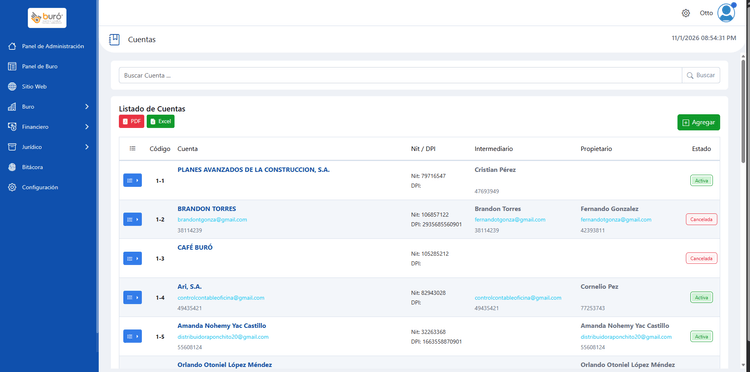The width and height of the screenshot is (750, 372).
Task: Click the green Agregar button
Action: 698,122
